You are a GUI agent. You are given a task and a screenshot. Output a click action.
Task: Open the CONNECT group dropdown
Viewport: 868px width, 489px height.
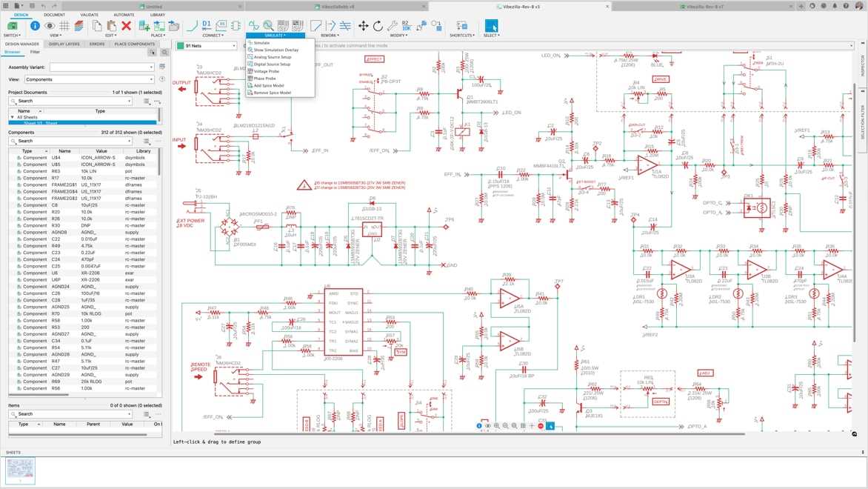(213, 35)
